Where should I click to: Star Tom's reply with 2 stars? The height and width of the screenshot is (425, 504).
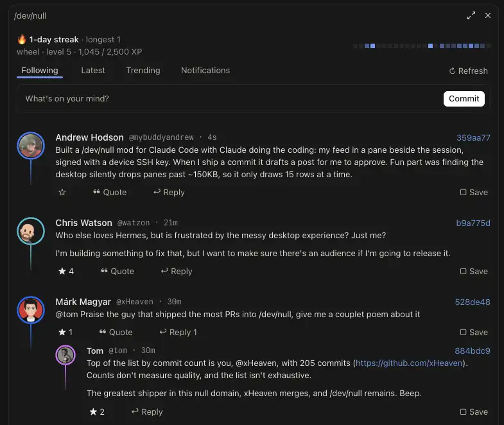(97, 412)
